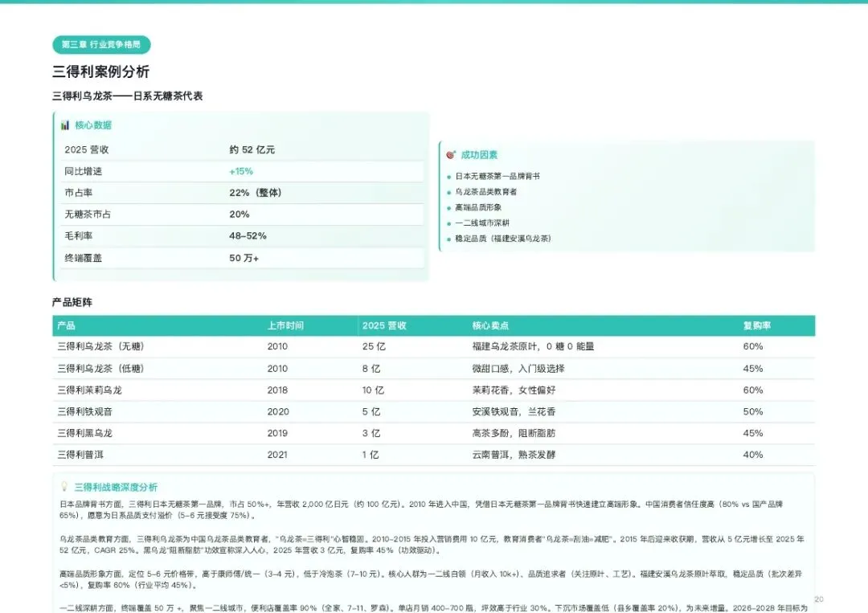Click the 终端覆盖 label
The height and width of the screenshot is (613, 868).
pos(83,259)
